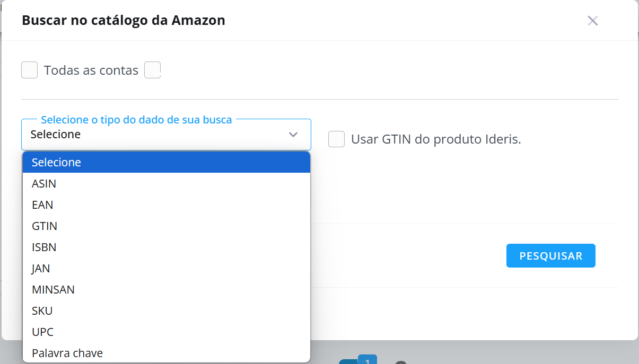
Task: Tick the unlabeled checkbox beside Todas as contas
Action: (x=153, y=70)
